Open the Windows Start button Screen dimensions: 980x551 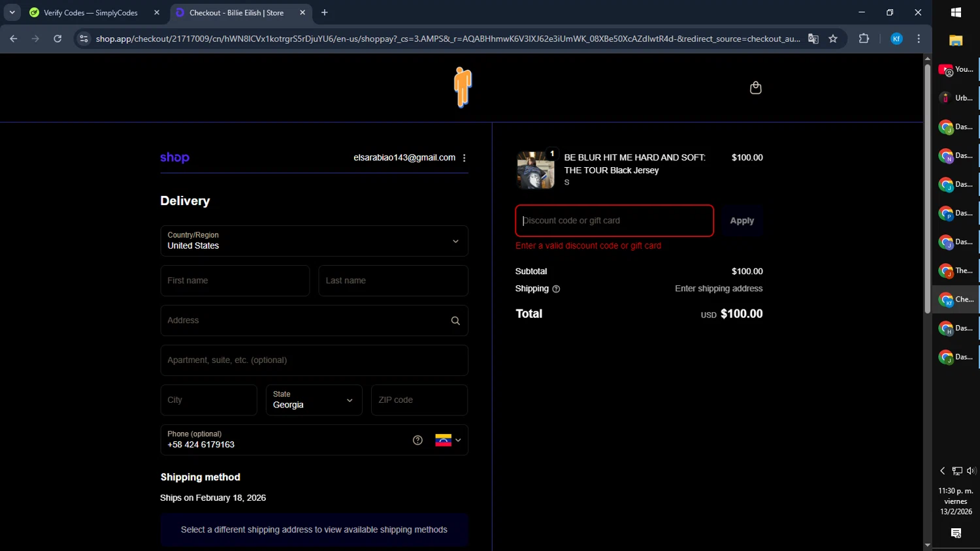pyautogui.click(x=956, y=12)
